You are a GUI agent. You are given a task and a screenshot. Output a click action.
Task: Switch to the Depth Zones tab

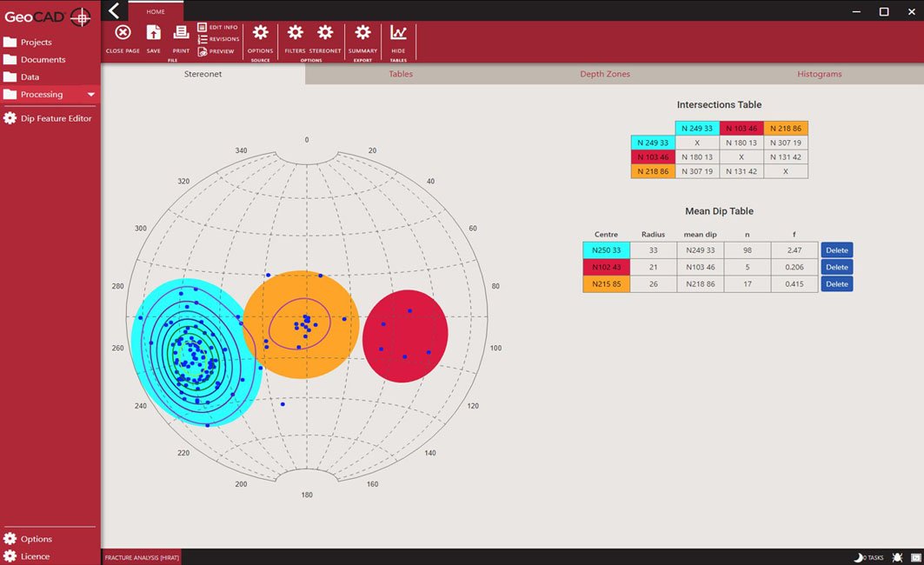[x=605, y=74]
